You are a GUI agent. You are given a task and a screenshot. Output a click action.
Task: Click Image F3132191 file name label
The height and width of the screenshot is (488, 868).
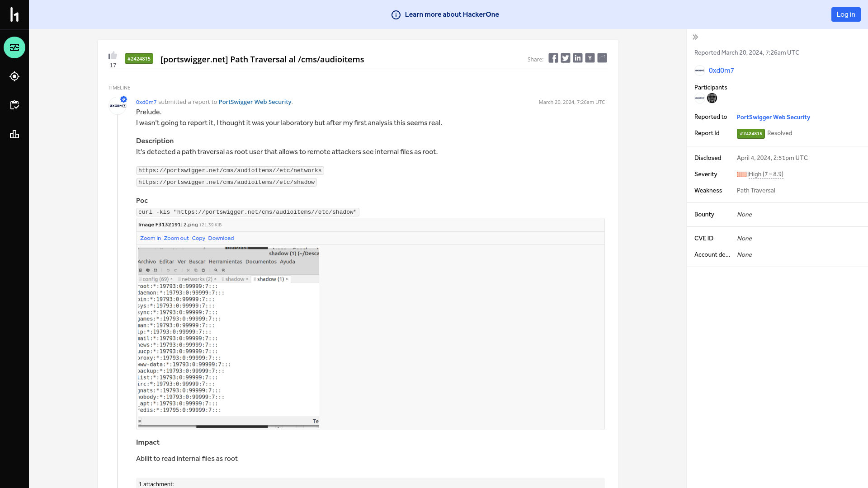coord(168,225)
